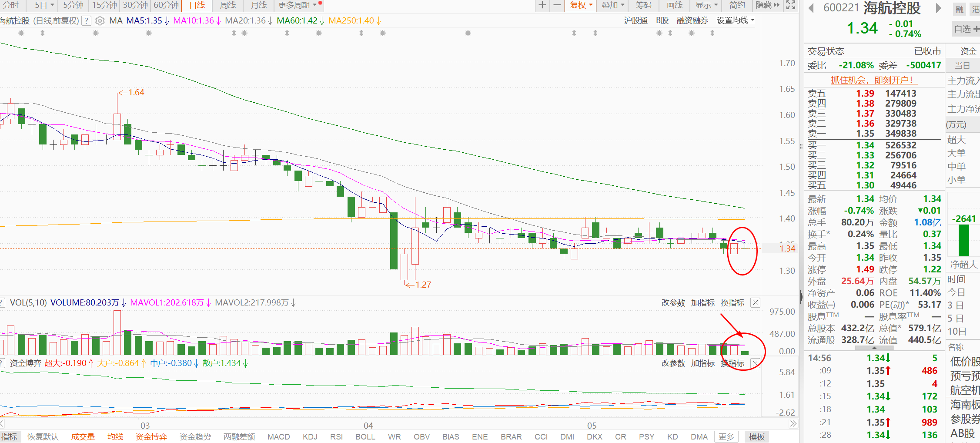
Task: Add stock to watchlist with 自选+
Action: 966,29
